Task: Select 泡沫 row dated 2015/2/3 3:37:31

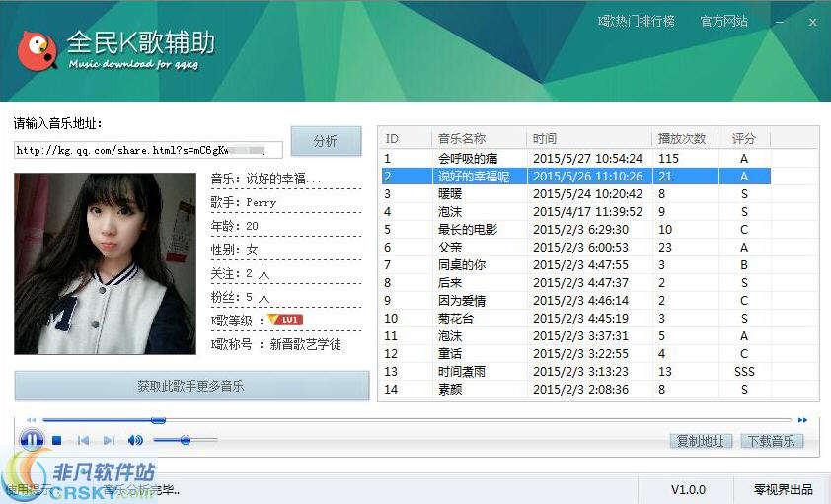Action: tap(576, 335)
